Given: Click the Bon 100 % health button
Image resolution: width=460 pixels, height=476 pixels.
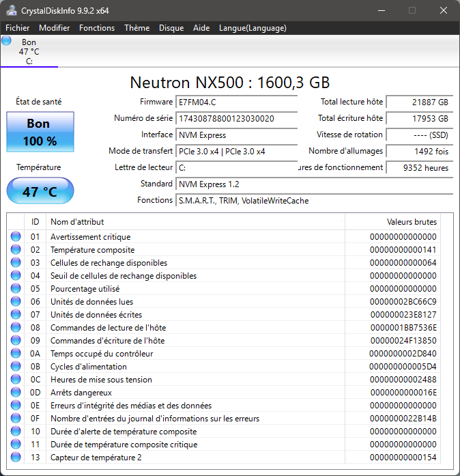Looking at the screenshot, I should point(40,132).
